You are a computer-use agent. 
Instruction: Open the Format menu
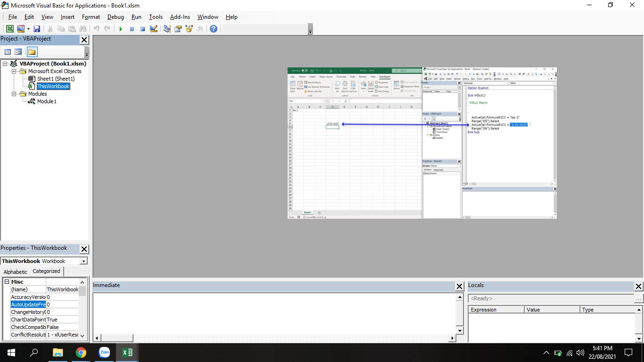pos(91,17)
